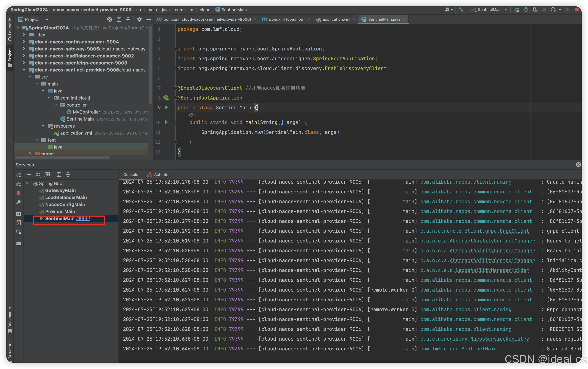Open the :9006/ link next to SentinelMain

tap(83, 218)
